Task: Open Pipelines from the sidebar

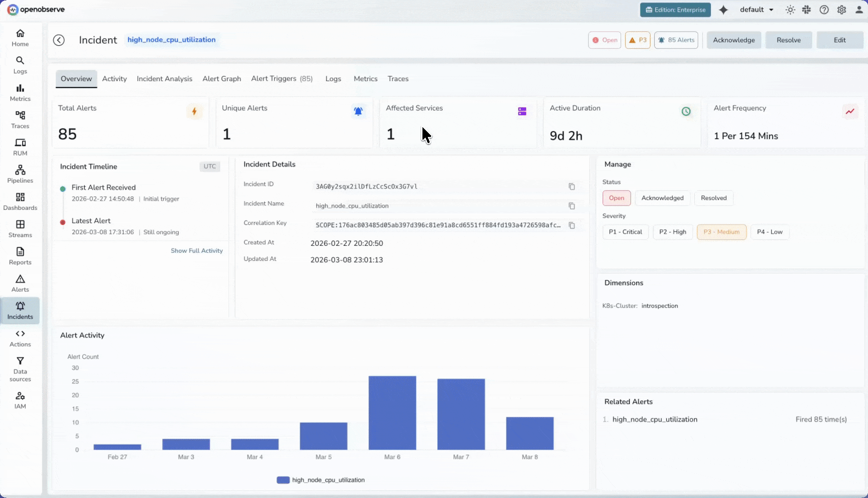Action: 20,174
